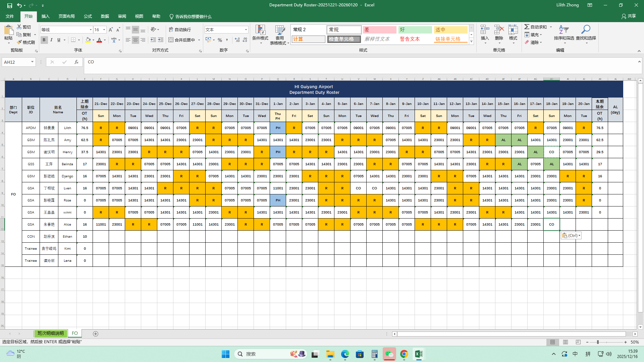Click the 共享 share button
Image resolution: width=644 pixels, height=362 pixels.
tap(629, 16)
